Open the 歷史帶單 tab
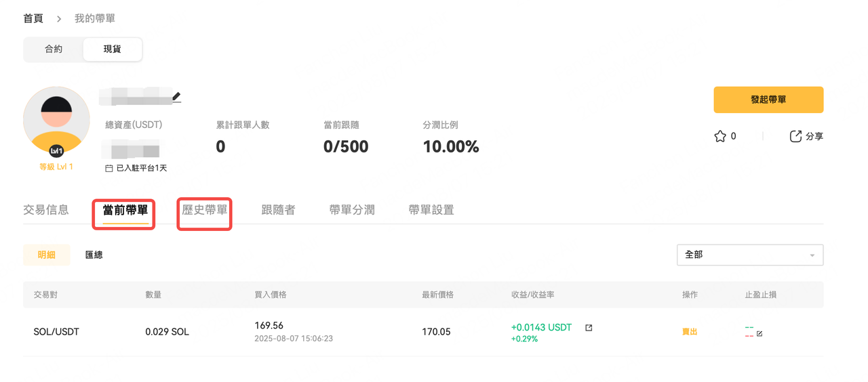Screen dimensions: 868x382 click(205, 210)
